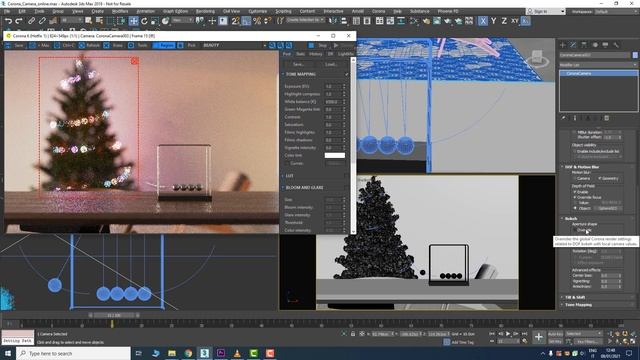Select the Value focus radio button
The height and width of the screenshot is (360, 640).
tap(575, 202)
